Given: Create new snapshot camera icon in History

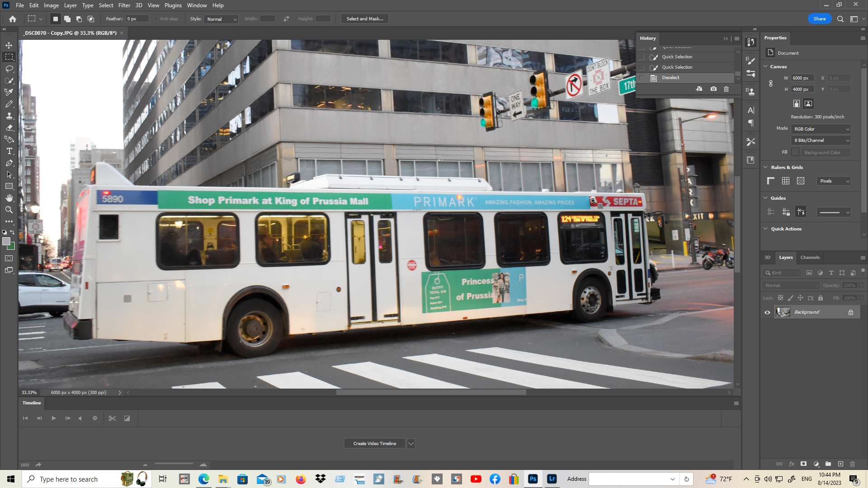Looking at the screenshot, I should [713, 89].
